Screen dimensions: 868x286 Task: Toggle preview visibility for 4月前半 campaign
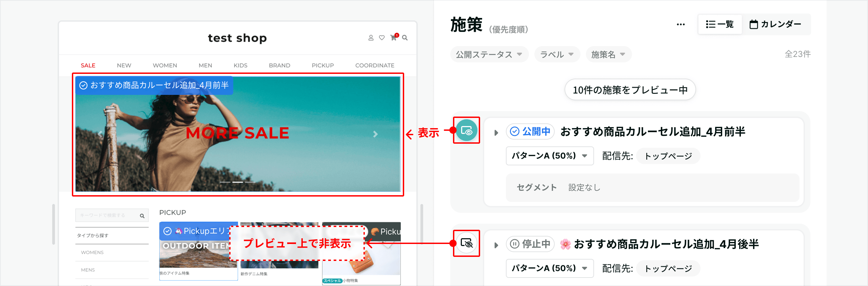[x=467, y=130]
